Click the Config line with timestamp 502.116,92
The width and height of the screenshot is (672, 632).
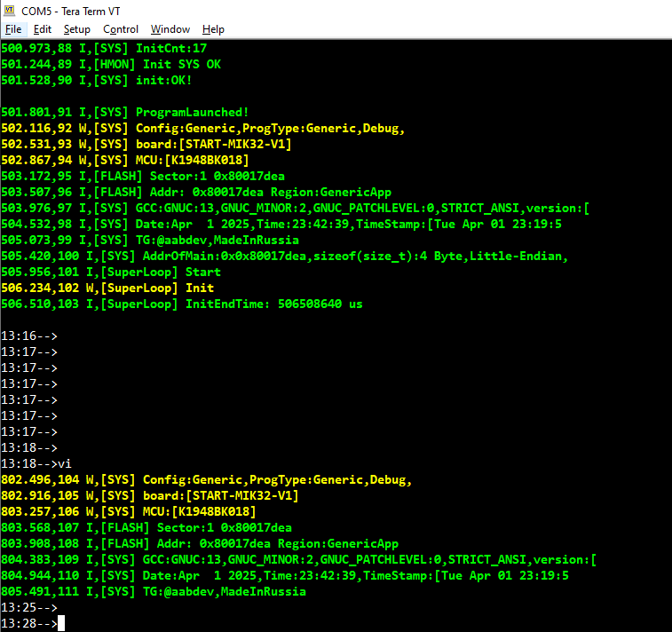pyautogui.click(x=202, y=128)
